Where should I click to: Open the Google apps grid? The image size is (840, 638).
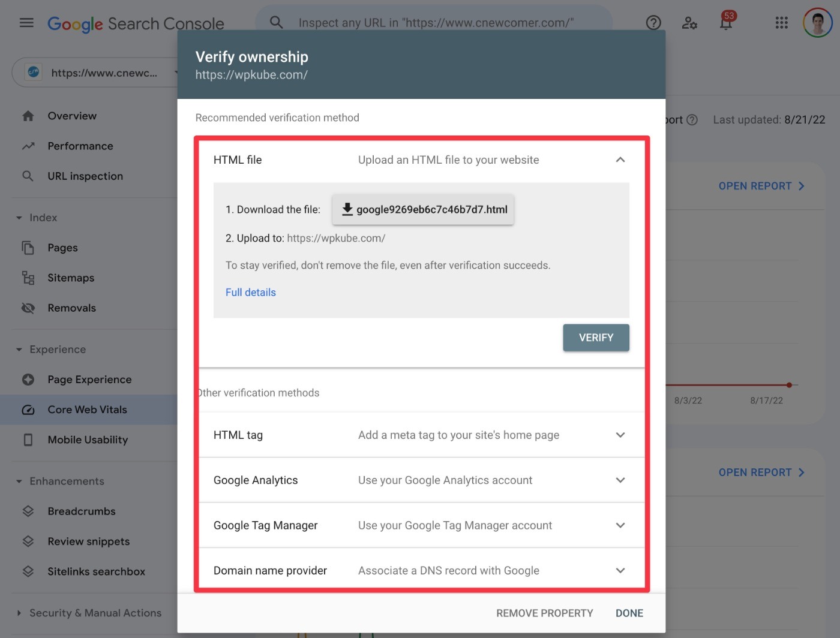point(781,23)
